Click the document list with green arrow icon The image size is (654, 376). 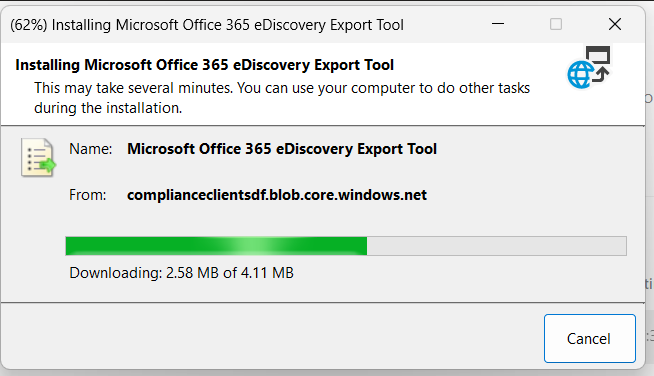tap(38, 158)
